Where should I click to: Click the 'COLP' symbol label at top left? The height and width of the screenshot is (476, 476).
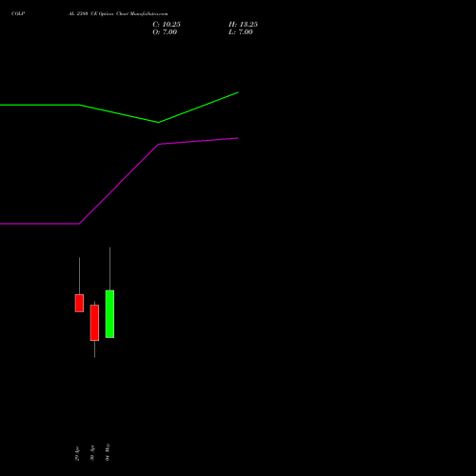[18, 13]
